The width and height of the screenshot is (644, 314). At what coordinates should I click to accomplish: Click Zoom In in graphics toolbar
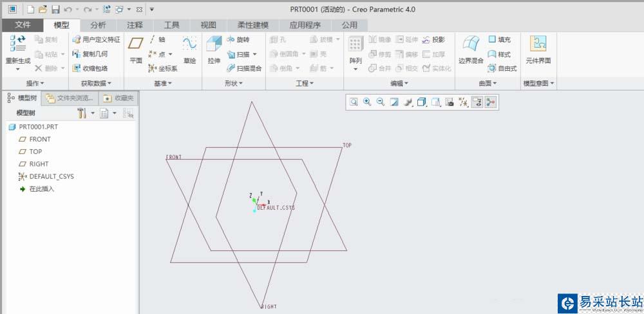367,102
